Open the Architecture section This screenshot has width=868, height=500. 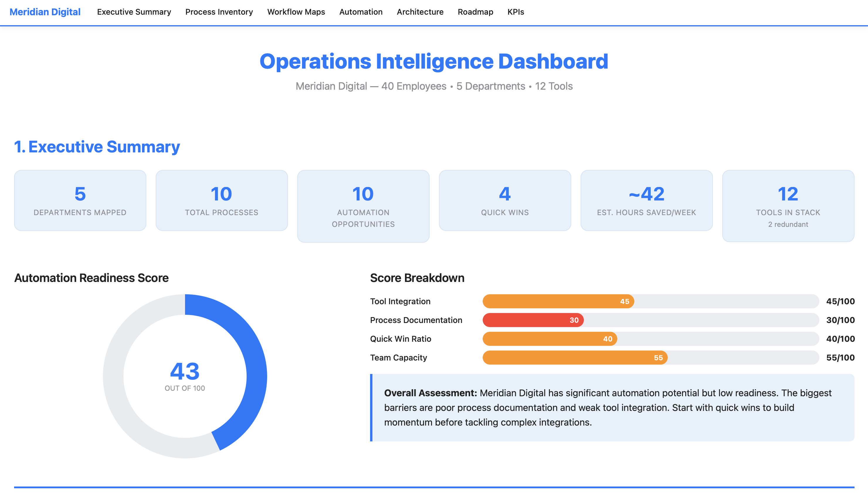coord(420,12)
